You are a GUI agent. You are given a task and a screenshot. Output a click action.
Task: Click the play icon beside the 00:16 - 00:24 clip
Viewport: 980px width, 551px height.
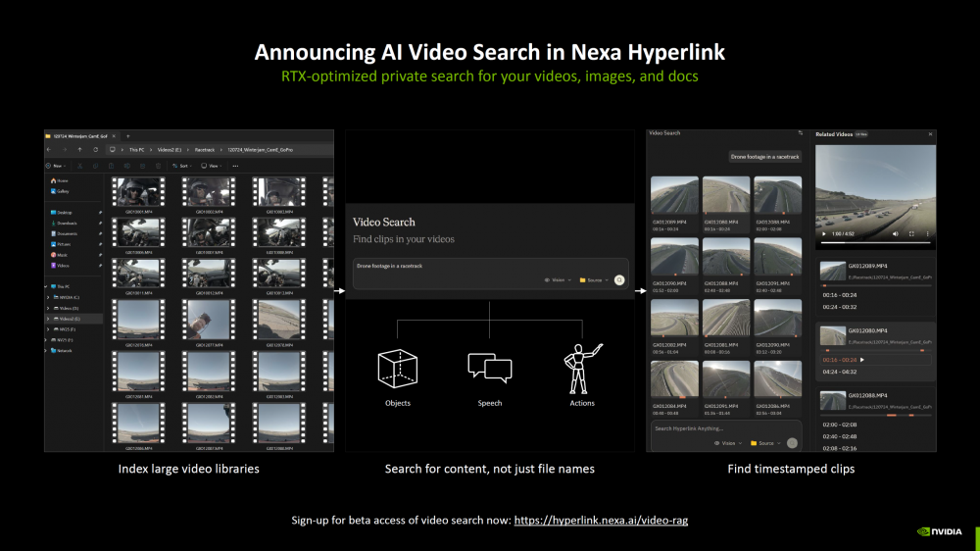862,360
